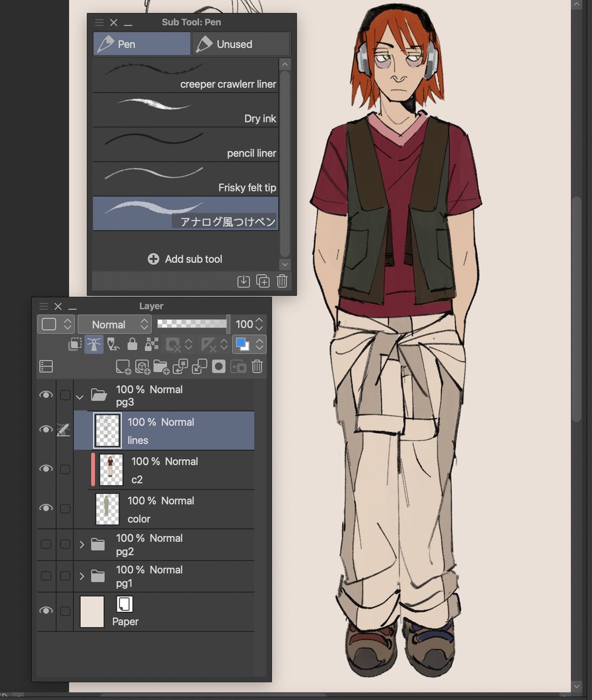592x700 pixels.
Task: Switch to the Unused sub tool group tab
Action: click(241, 44)
